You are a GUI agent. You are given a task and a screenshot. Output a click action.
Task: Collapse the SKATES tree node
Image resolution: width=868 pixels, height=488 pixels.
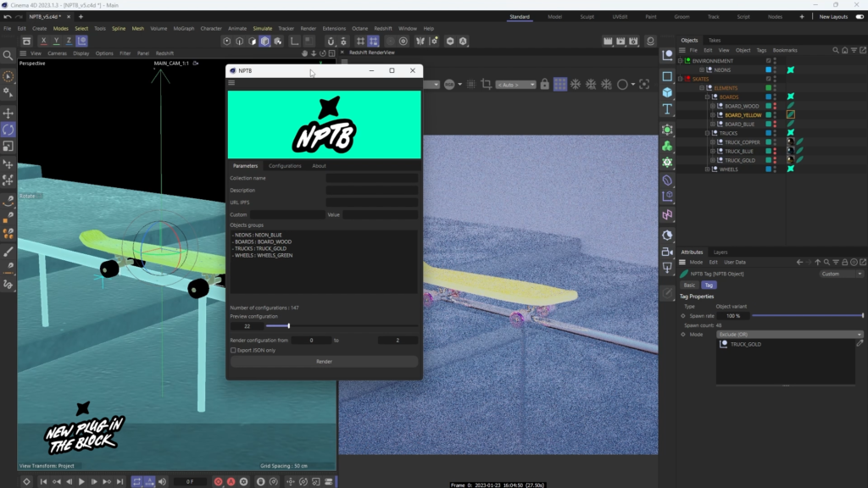681,79
